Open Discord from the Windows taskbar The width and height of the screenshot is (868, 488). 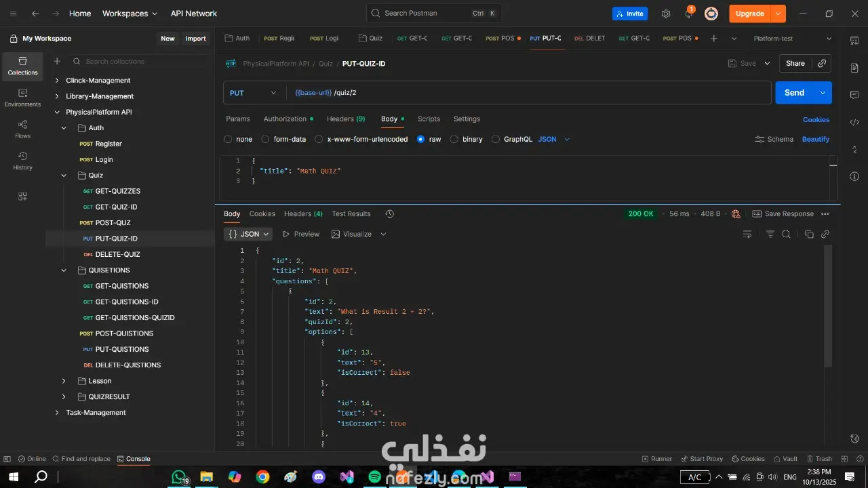(x=319, y=477)
